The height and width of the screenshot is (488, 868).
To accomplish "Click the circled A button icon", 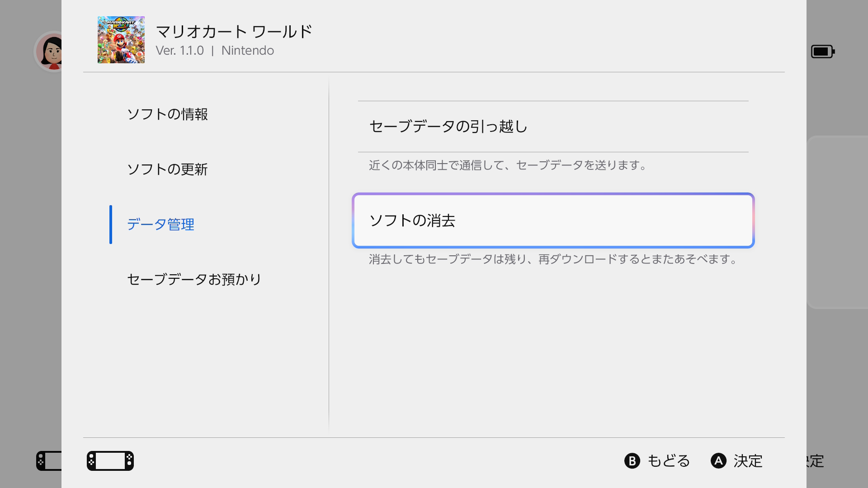I will pos(719,461).
